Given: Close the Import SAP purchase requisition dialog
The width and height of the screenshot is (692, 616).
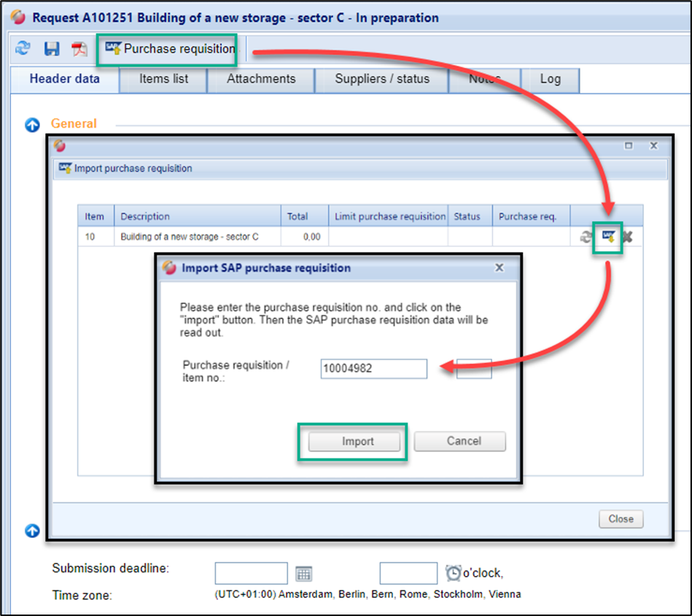Looking at the screenshot, I should 499,268.
